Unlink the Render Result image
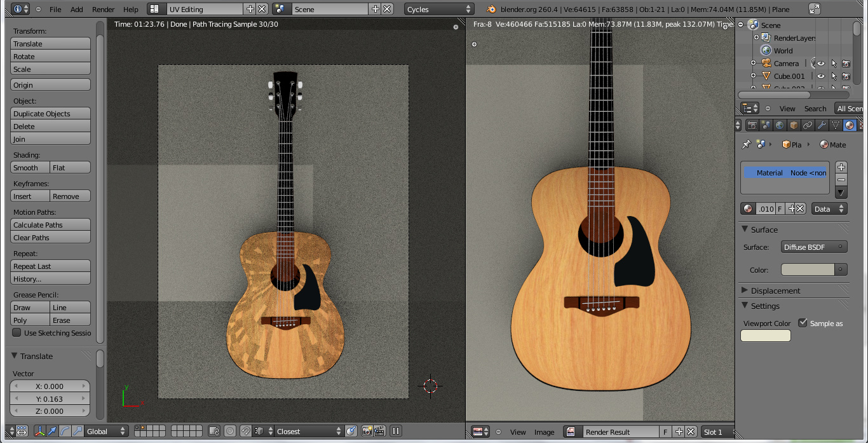The image size is (868, 443). 691,432
